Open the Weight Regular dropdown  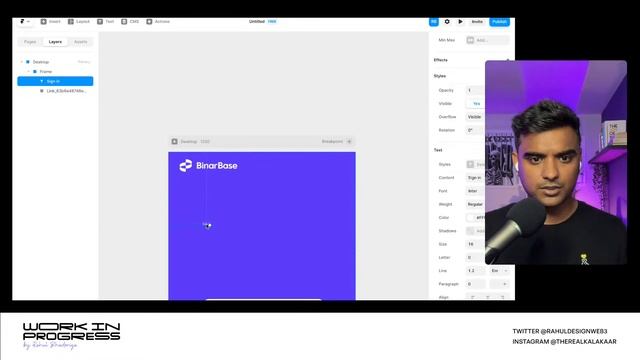pyautogui.click(x=475, y=204)
